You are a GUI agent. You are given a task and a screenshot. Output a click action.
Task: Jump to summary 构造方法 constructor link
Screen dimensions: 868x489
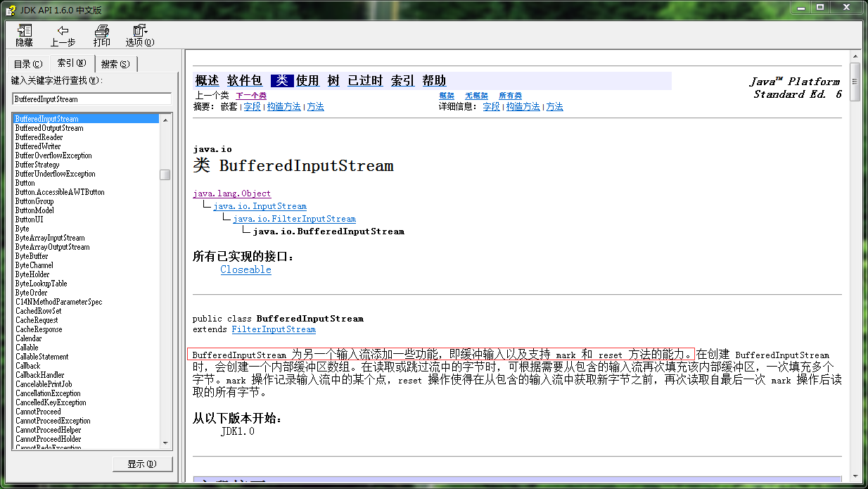283,107
